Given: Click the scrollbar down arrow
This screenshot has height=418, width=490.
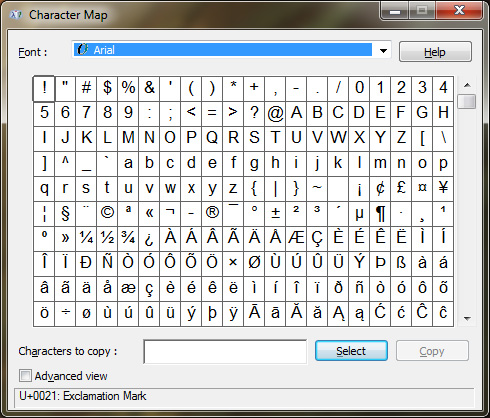Looking at the screenshot, I should tap(467, 319).
